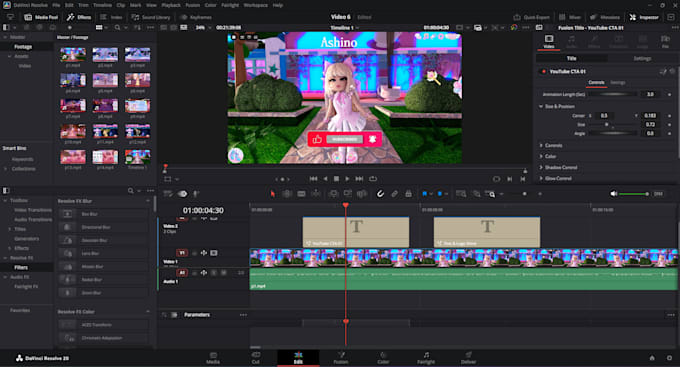This screenshot has height=367, width=680.
Task: Select the Video tab in Inspector
Action: [549, 42]
